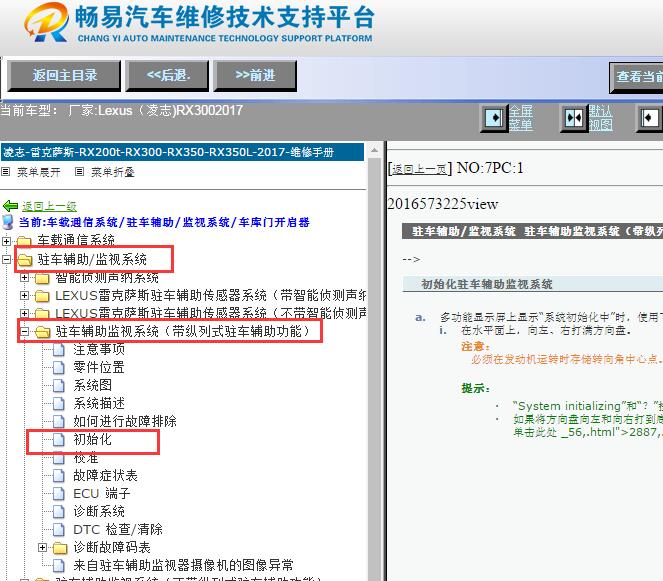Expand LEXUS sensor system with smart sonar

tap(25, 296)
